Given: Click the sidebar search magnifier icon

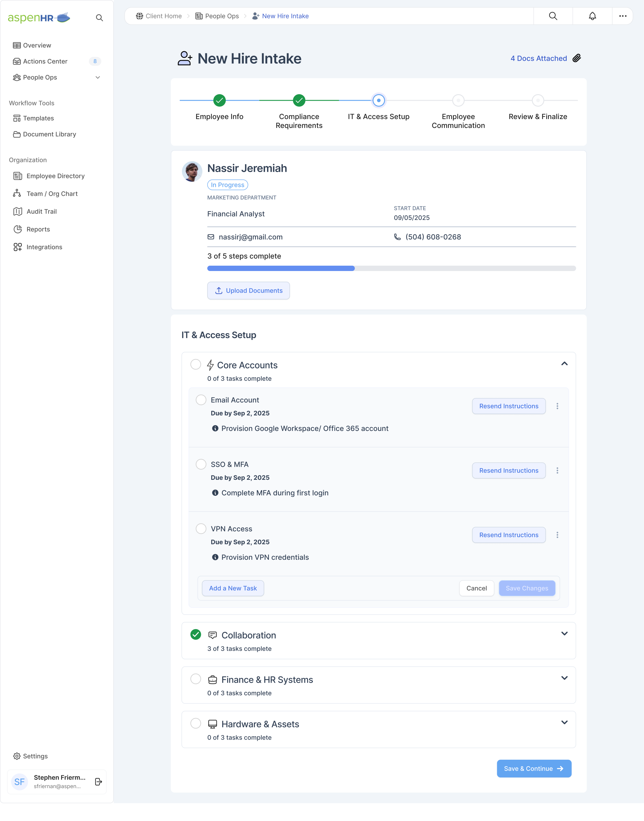Looking at the screenshot, I should 99,18.
